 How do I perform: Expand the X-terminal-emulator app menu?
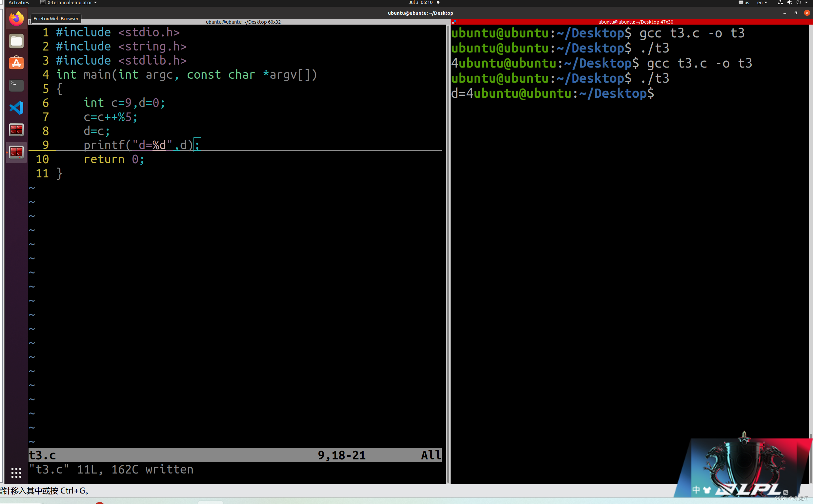pyautogui.click(x=69, y=3)
